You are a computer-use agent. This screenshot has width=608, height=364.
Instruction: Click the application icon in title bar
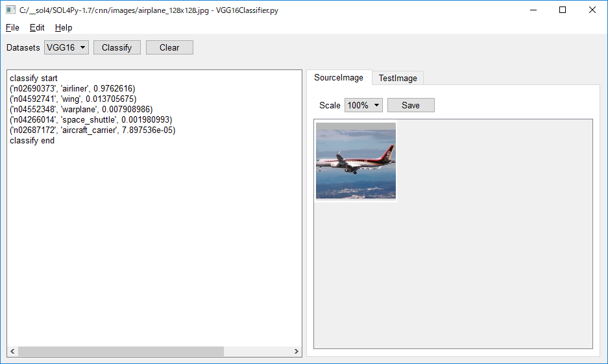tap(11, 10)
